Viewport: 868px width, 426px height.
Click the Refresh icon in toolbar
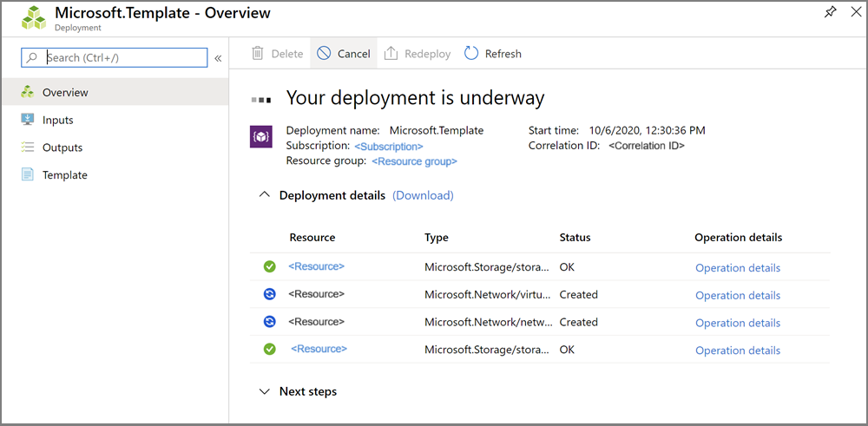(471, 54)
